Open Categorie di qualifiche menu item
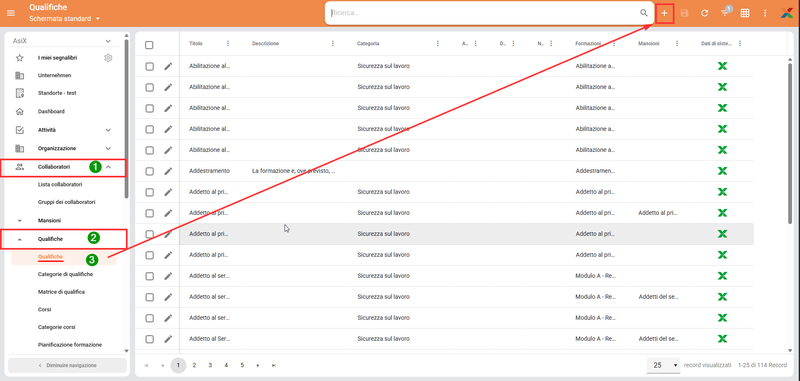800x381 pixels. pos(65,274)
